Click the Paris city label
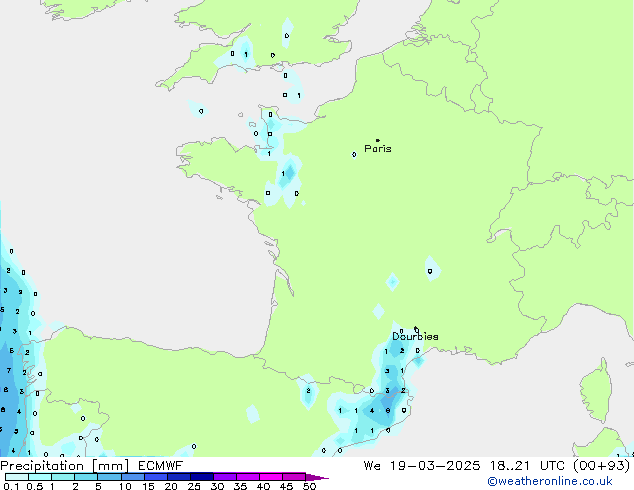This screenshot has height=490, width=634. [378, 149]
